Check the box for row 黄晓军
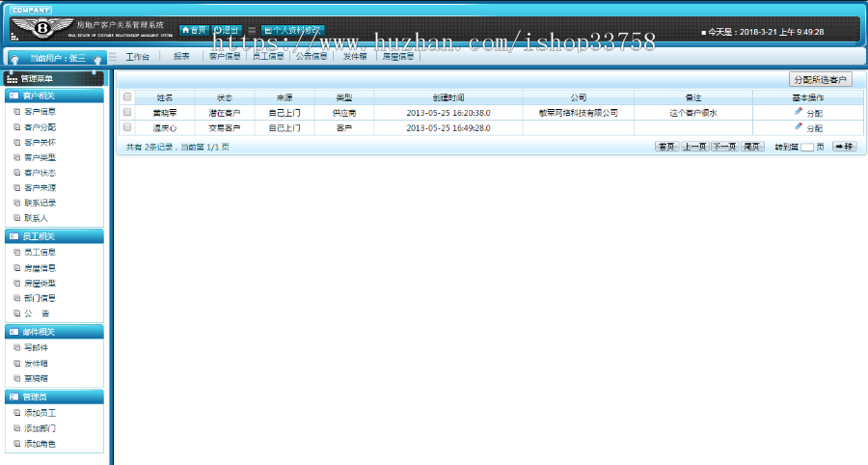This screenshot has height=465, width=868. [127, 112]
